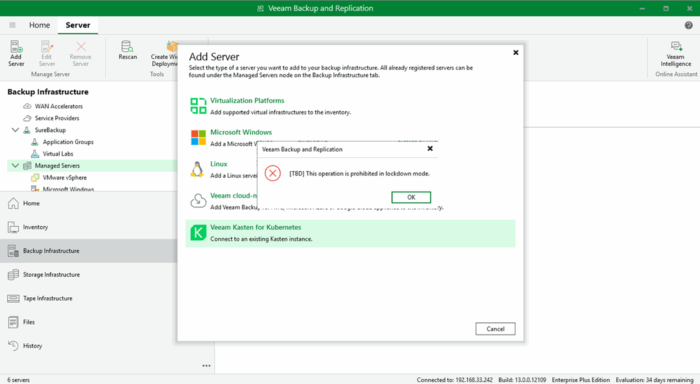Choose the Linux server option link
This screenshot has width=700, height=384.
tap(219, 164)
